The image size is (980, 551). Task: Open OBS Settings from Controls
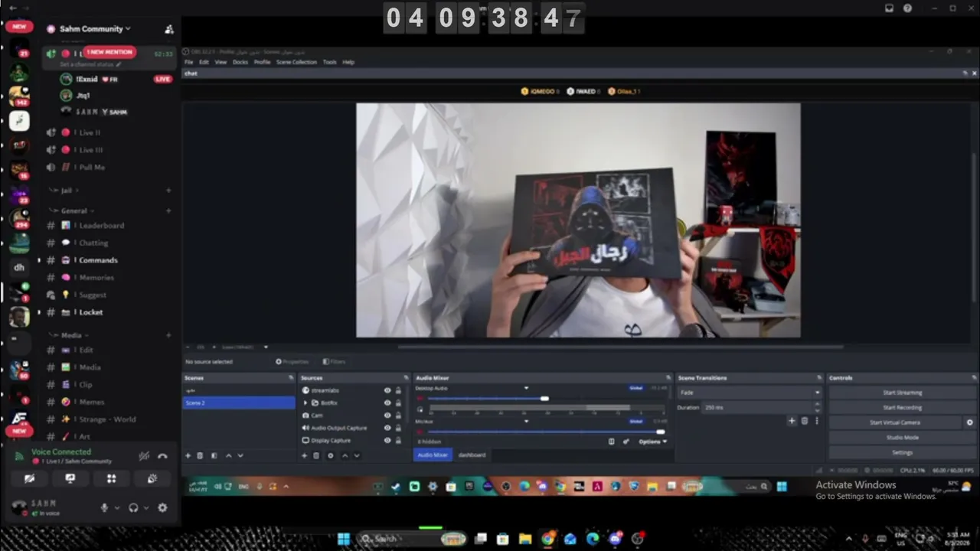[x=903, y=453]
